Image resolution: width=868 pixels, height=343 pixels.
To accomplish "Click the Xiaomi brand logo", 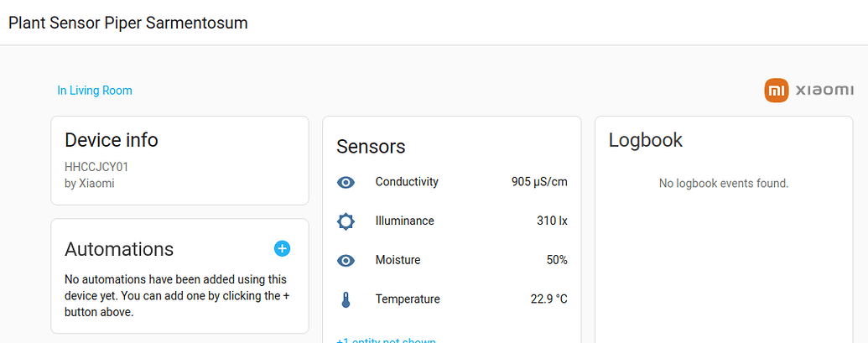I will pos(808,91).
